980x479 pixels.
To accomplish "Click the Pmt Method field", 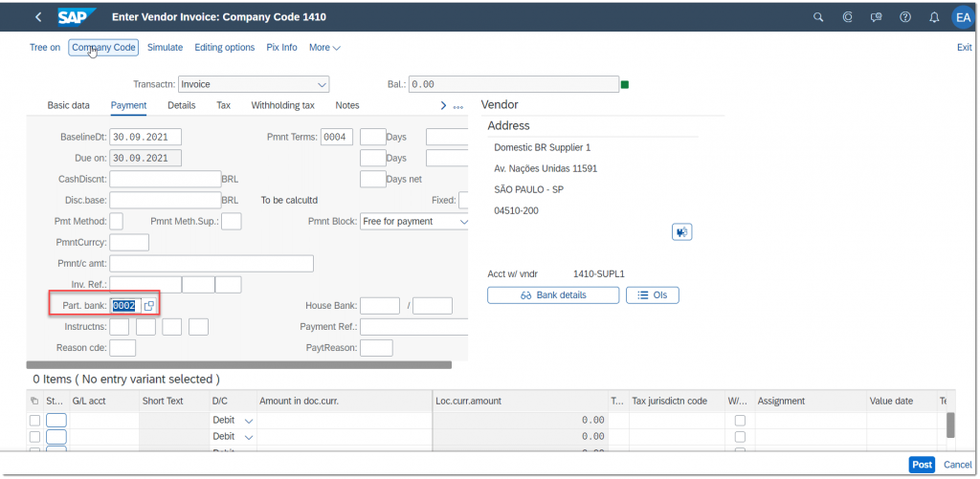I will [116, 221].
